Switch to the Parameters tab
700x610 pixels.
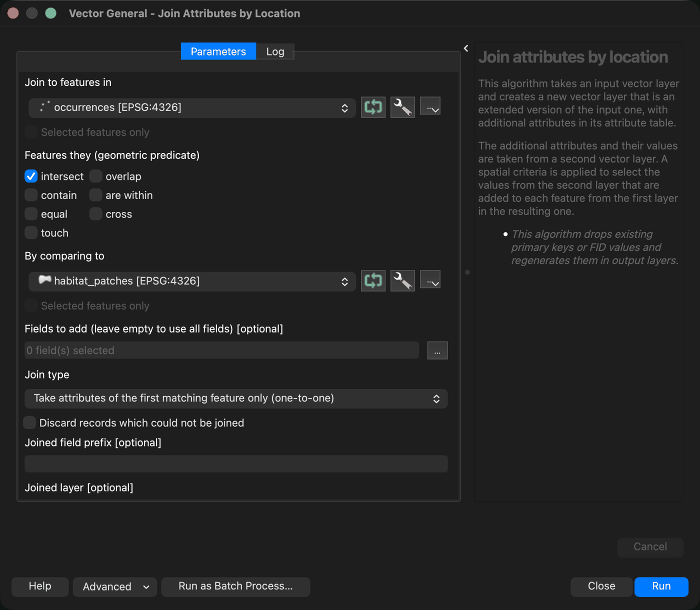coord(218,51)
